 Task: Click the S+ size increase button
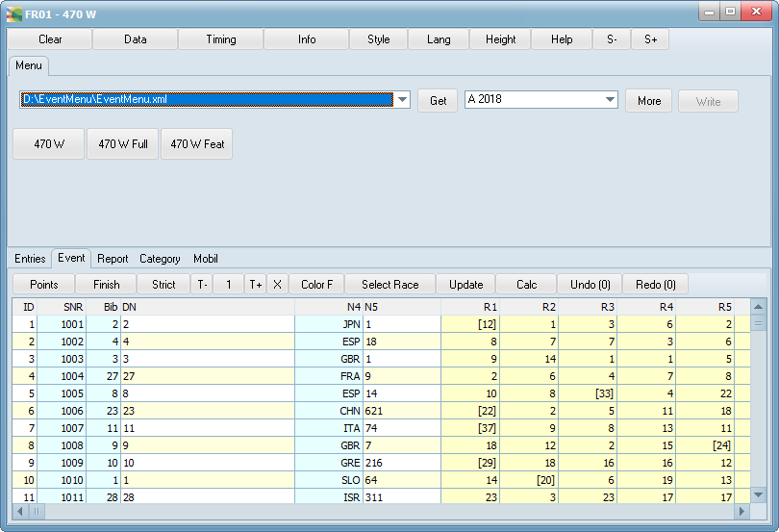(x=651, y=39)
